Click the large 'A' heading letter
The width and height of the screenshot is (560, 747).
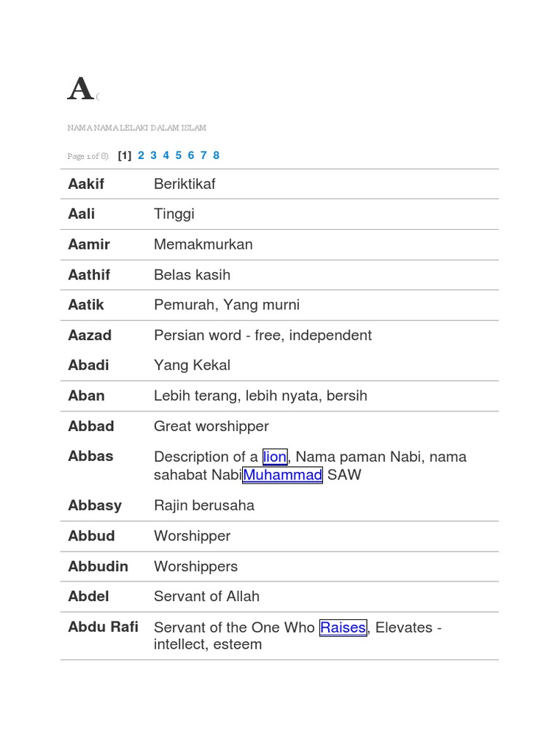coord(80,90)
